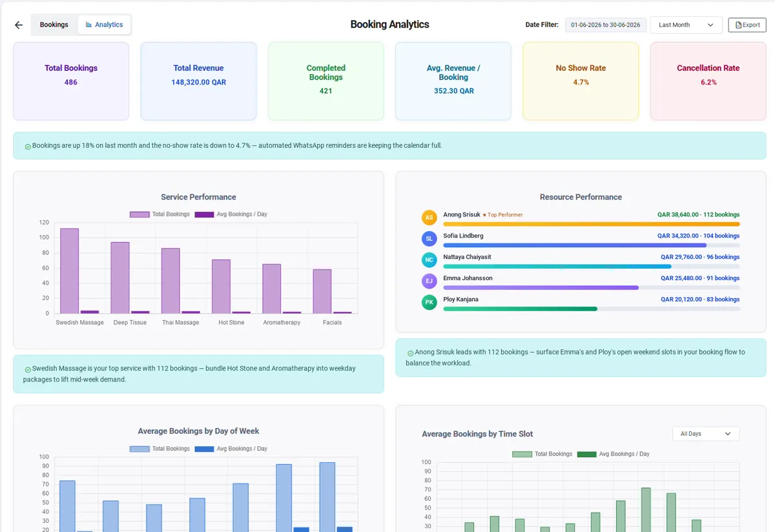Click 'QAR 20,120.00 · 83 bookings' value
775x532 pixels.
[x=700, y=300]
